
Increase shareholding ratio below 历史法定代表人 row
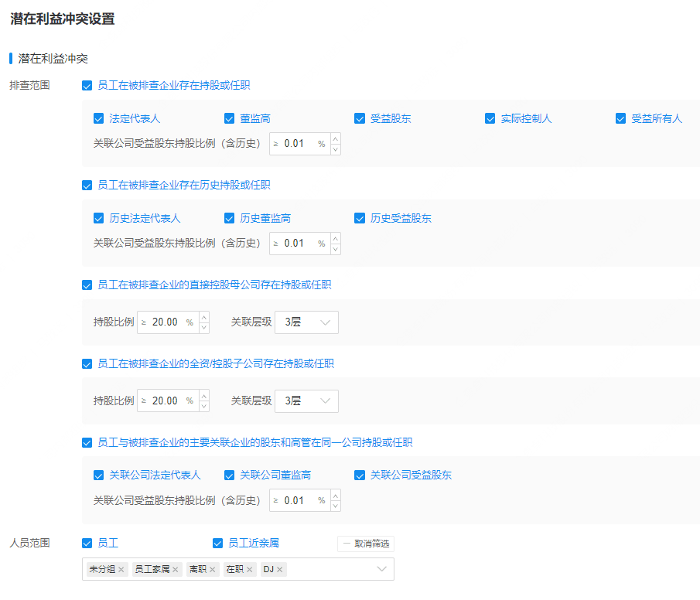pos(335,238)
